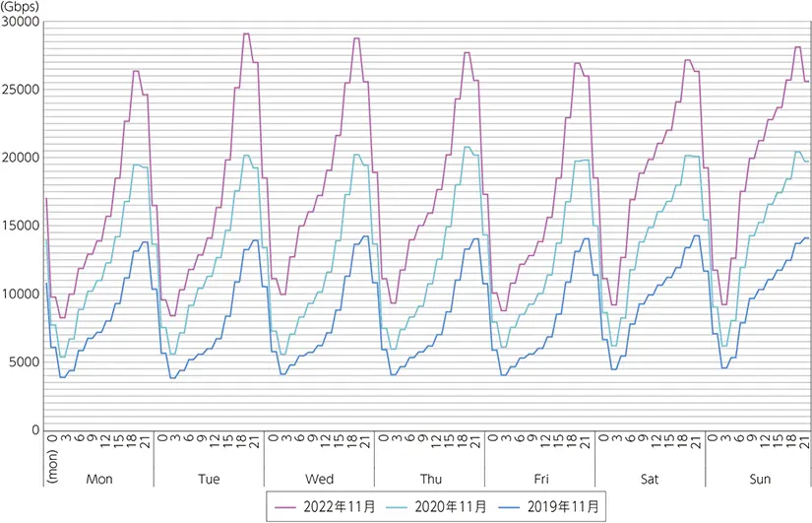
Task: Select the Mon day label
Action: click(x=98, y=479)
